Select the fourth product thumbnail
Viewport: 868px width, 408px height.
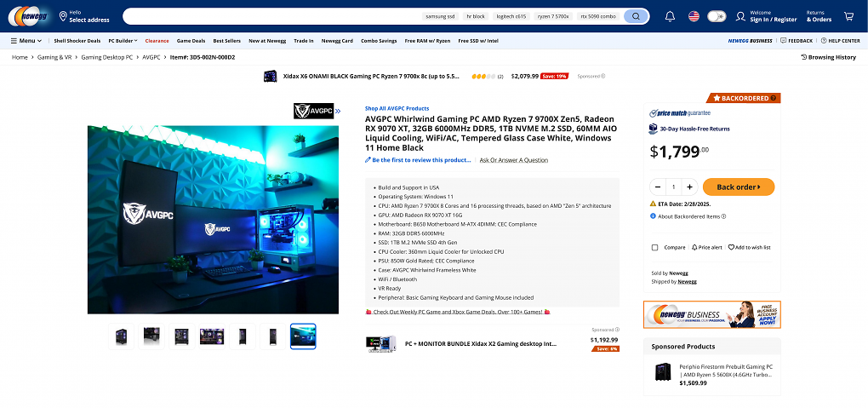212,336
